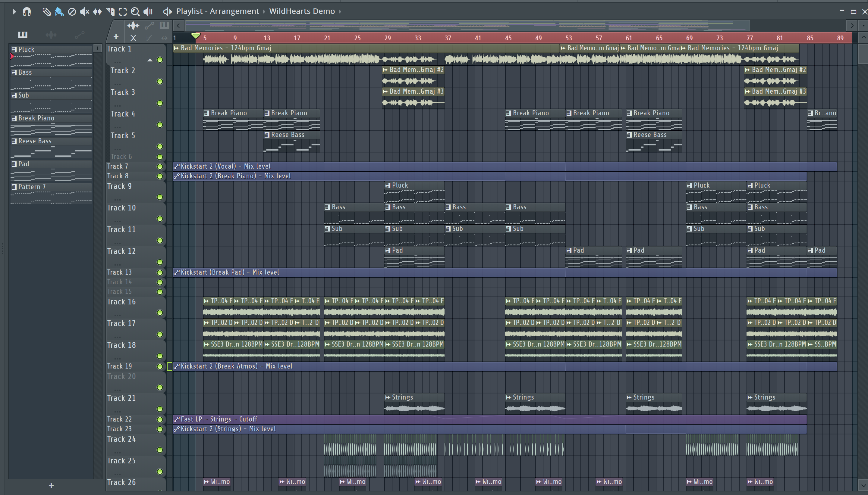
Task: Select the Delete tool
Action: (72, 12)
